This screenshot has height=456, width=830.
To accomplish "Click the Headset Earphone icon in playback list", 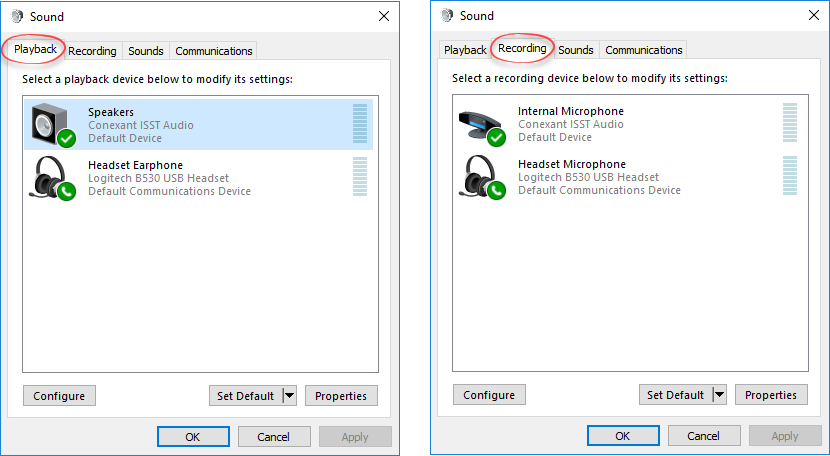I will [52, 177].
